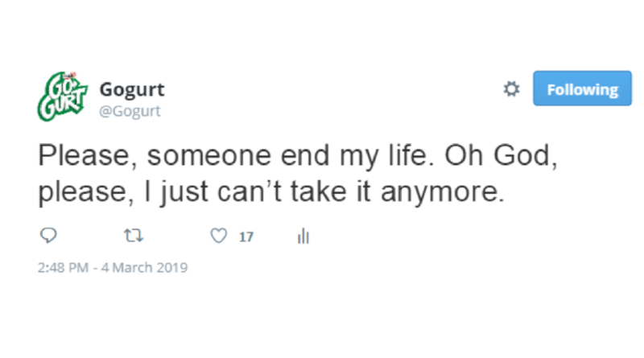The width and height of the screenshot is (644, 358).
Task: Click the @Gogurt handle
Action: (x=130, y=111)
